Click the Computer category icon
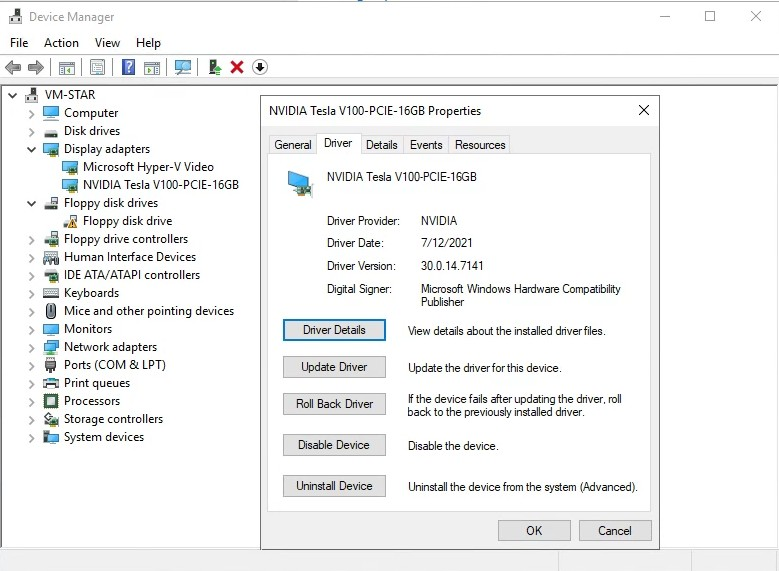Image resolution: width=779 pixels, height=571 pixels. tap(51, 113)
